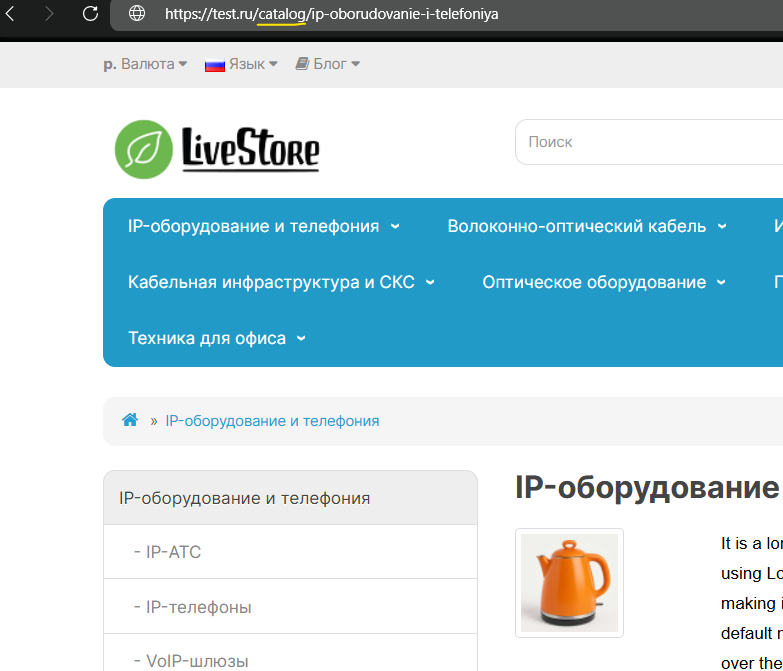This screenshot has height=671, width=783.
Task: Select IP-АТС in sidebar categories
Action: (173, 552)
